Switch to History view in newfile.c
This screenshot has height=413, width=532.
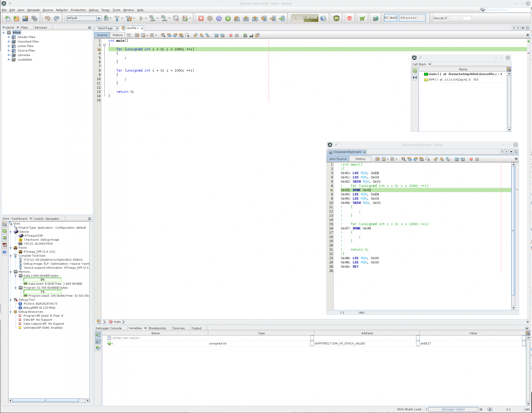point(117,35)
